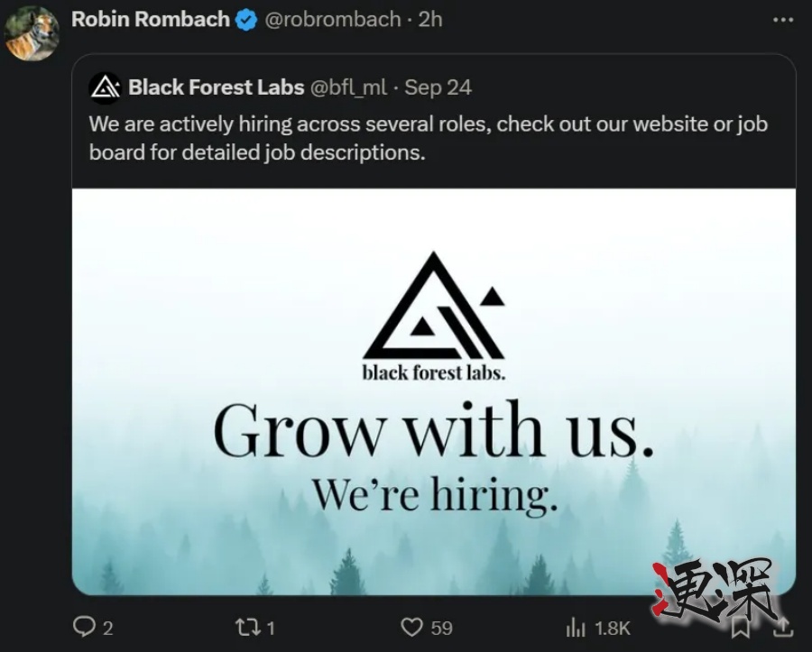Like the post with heart icon

(411, 627)
